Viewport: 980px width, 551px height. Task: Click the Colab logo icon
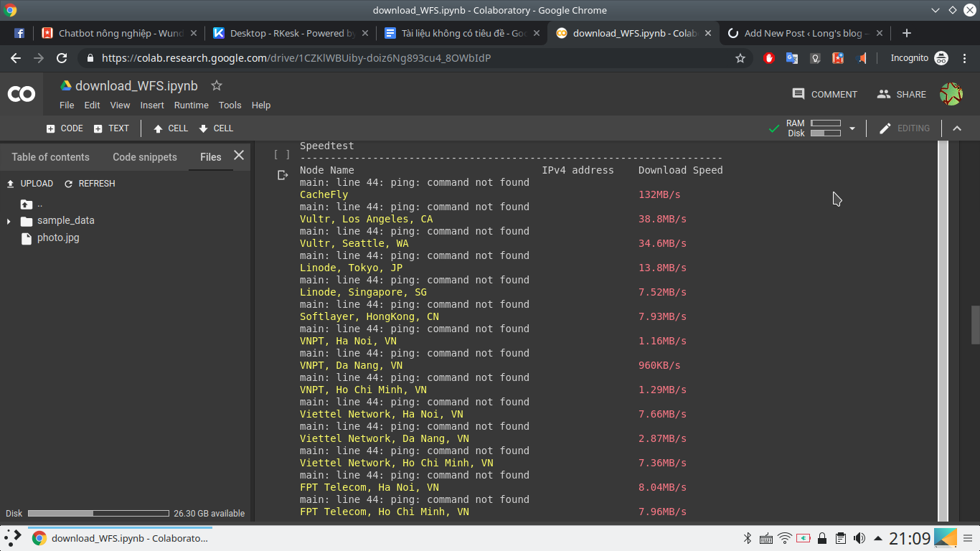coord(21,94)
